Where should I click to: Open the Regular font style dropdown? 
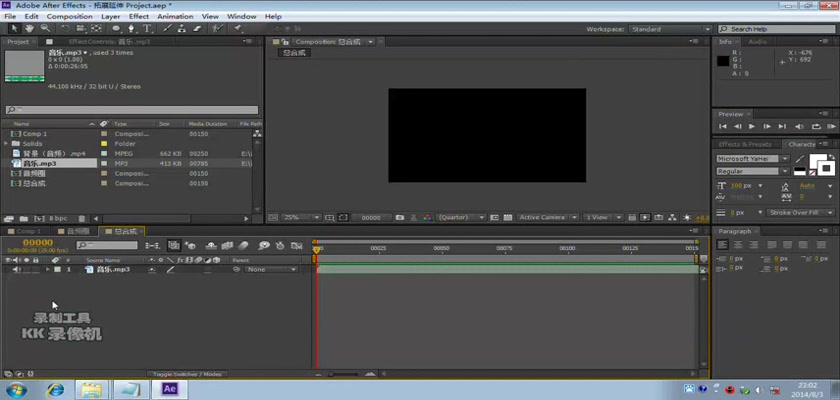coord(753,171)
